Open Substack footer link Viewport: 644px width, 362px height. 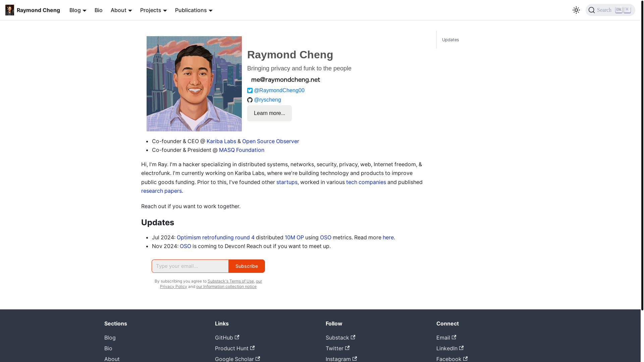340,338
